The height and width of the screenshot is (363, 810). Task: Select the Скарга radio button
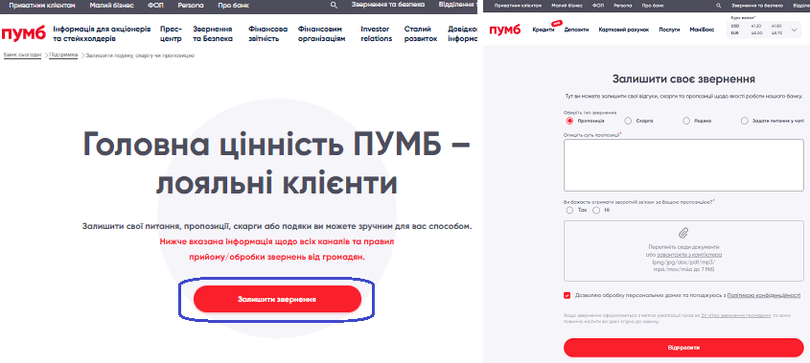628,121
